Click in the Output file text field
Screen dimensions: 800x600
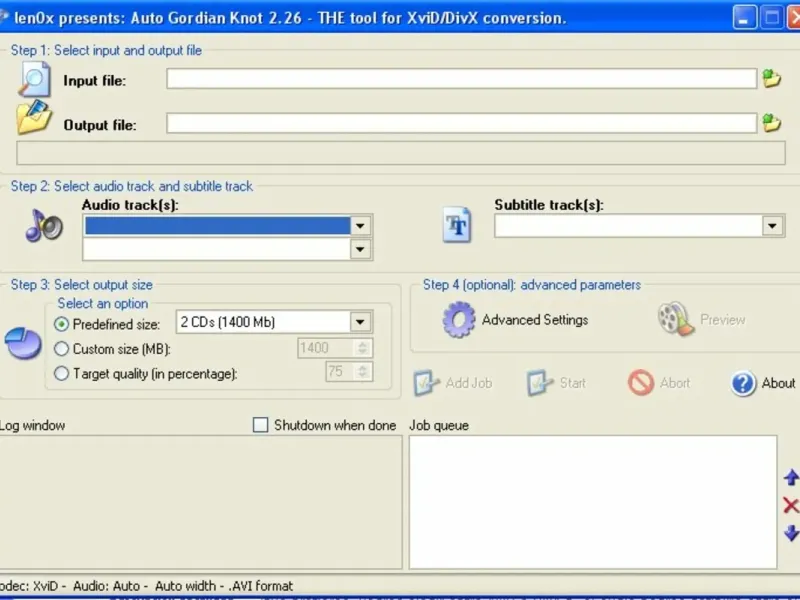pyautogui.click(x=461, y=123)
